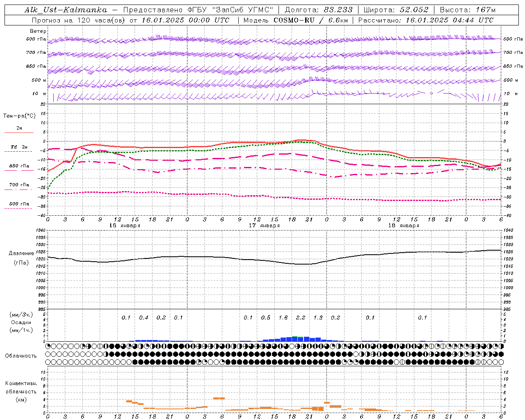Click the "Прогноз на 120 часа(ов)" forecast text
The width and height of the screenshot is (525, 420).
pyautogui.click(x=78, y=20)
